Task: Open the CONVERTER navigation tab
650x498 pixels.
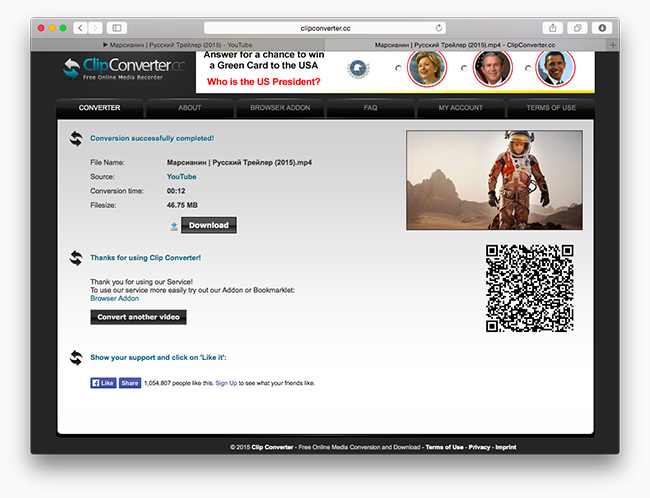Action: pyautogui.click(x=99, y=108)
